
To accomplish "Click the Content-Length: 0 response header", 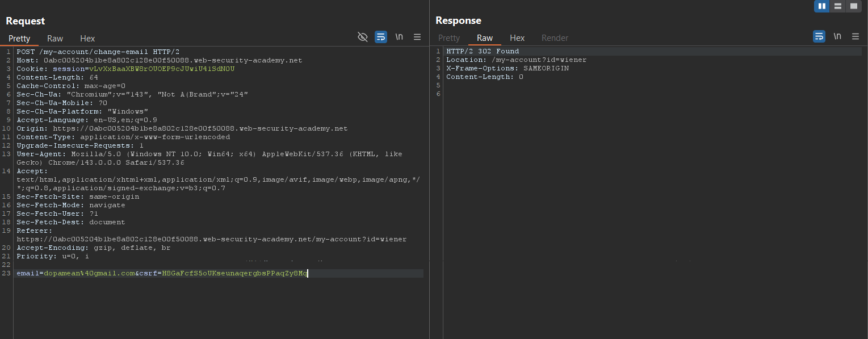I will tap(485, 77).
